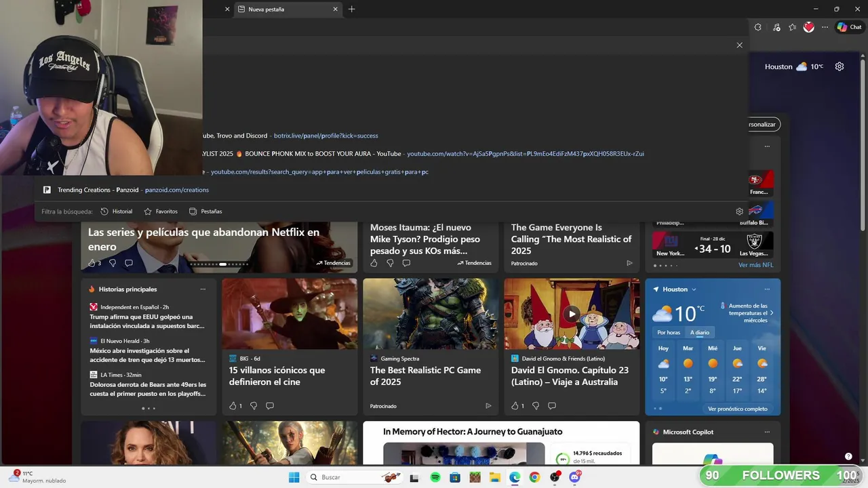Select the Trending Creations - Panzoid suggestion
This screenshot has width=868, height=488.
392,190
